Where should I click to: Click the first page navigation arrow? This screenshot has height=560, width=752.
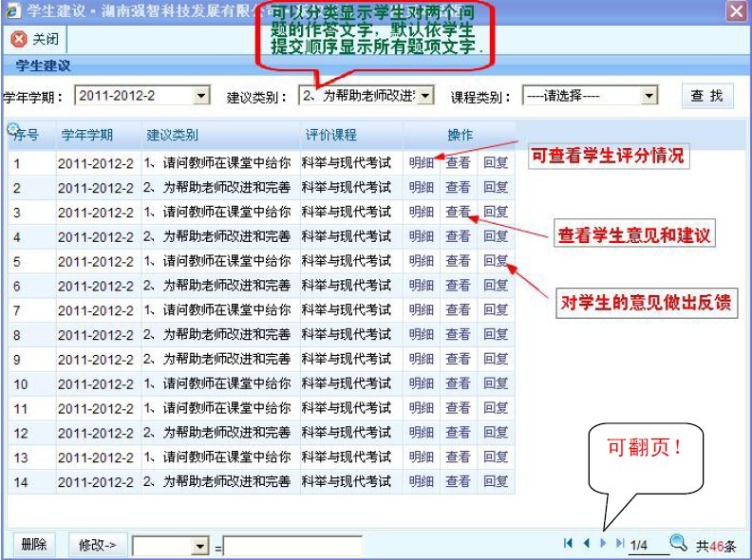pyautogui.click(x=568, y=543)
